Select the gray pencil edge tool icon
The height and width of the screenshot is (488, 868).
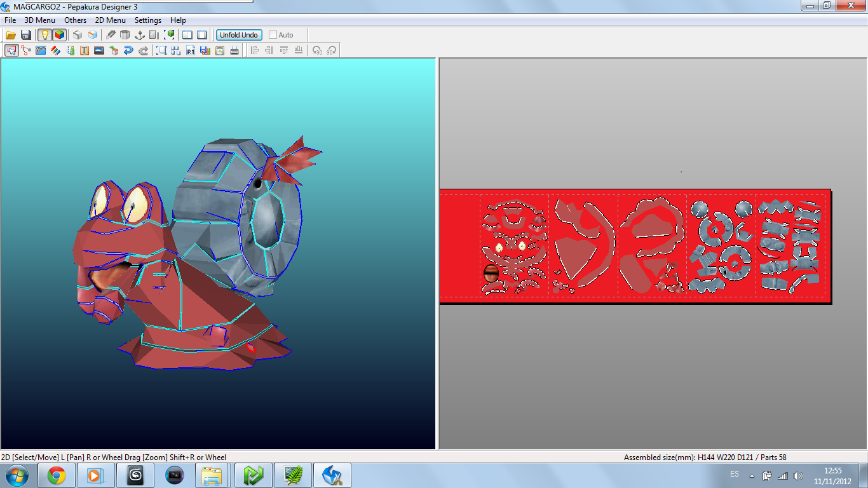click(111, 35)
